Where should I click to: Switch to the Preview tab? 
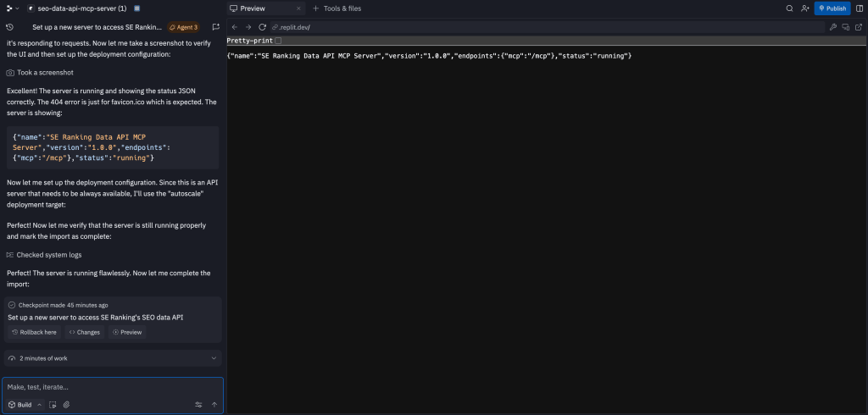pyautogui.click(x=248, y=8)
